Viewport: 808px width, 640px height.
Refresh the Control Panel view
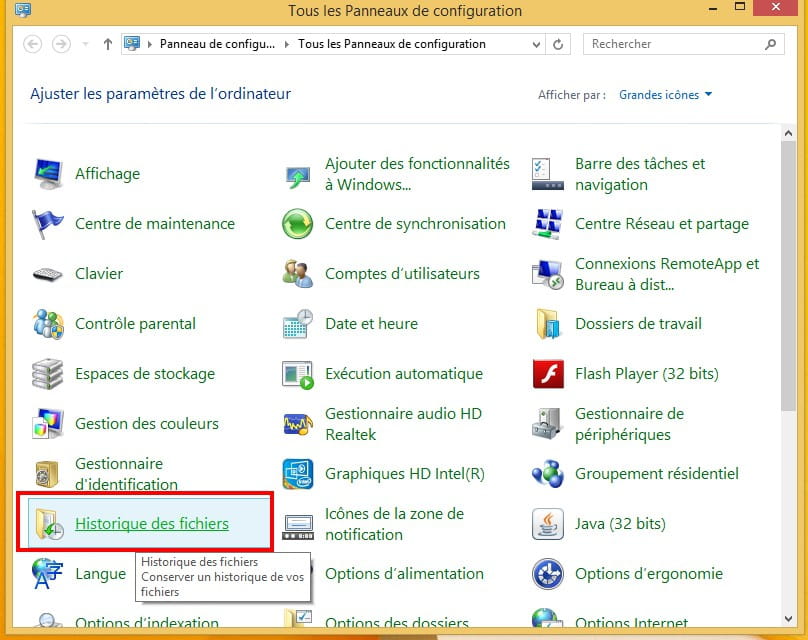(558, 44)
